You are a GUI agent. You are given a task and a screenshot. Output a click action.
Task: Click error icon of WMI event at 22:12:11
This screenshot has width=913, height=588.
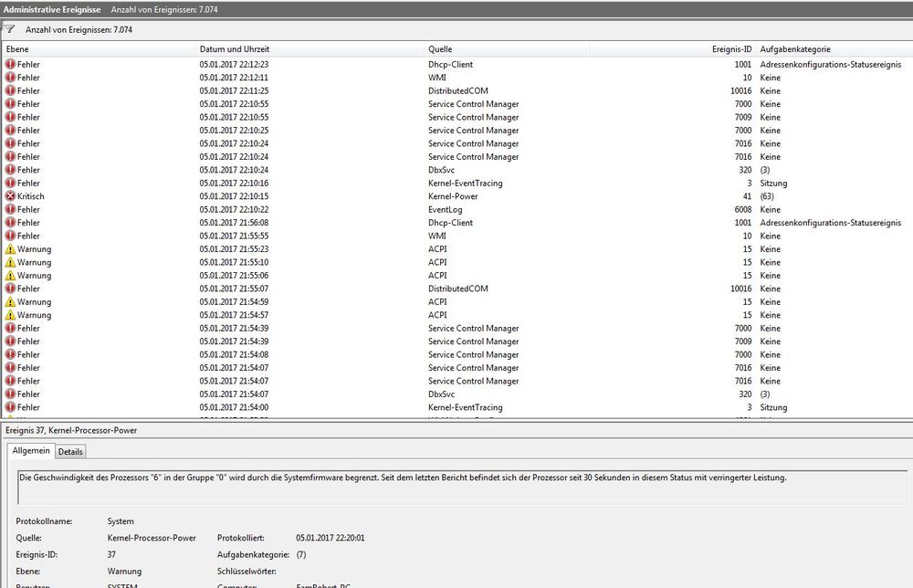11,78
